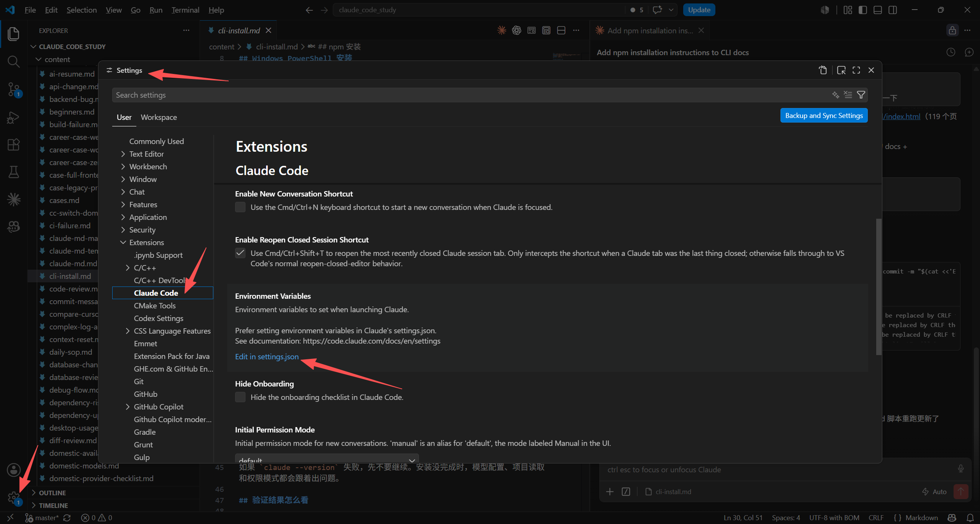This screenshot has width=980, height=524.
Task: Close the Settings dialog
Action: point(871,70)
